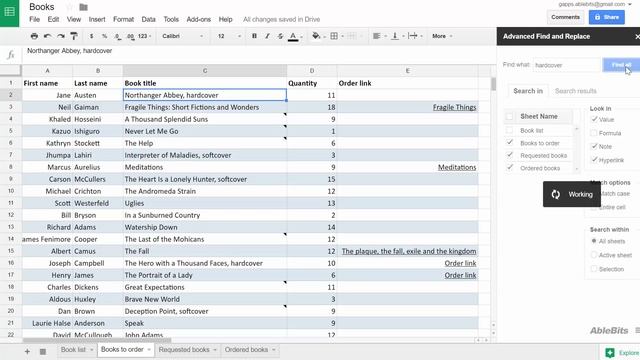Open the font size dropdown
This screenshot has width=640, height=360.
point(229,36)
